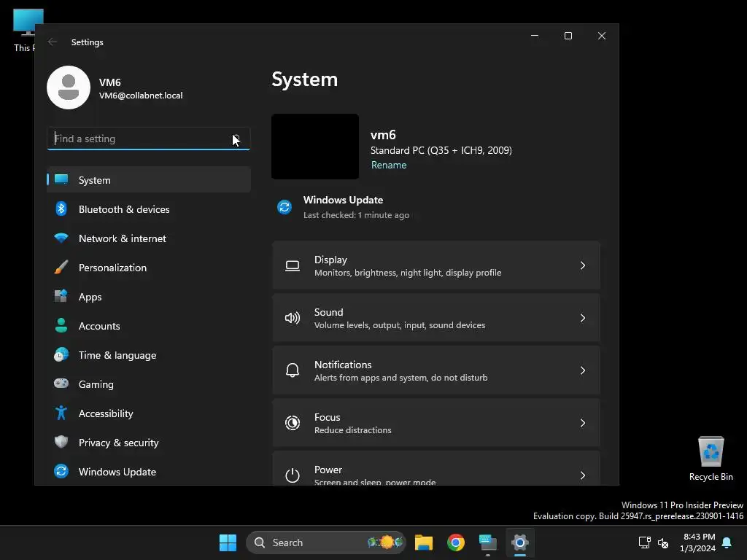Screen dimensions: 747x560
Task: Open the Settings app taskbar icon
Action: click(x=519, y=542)
